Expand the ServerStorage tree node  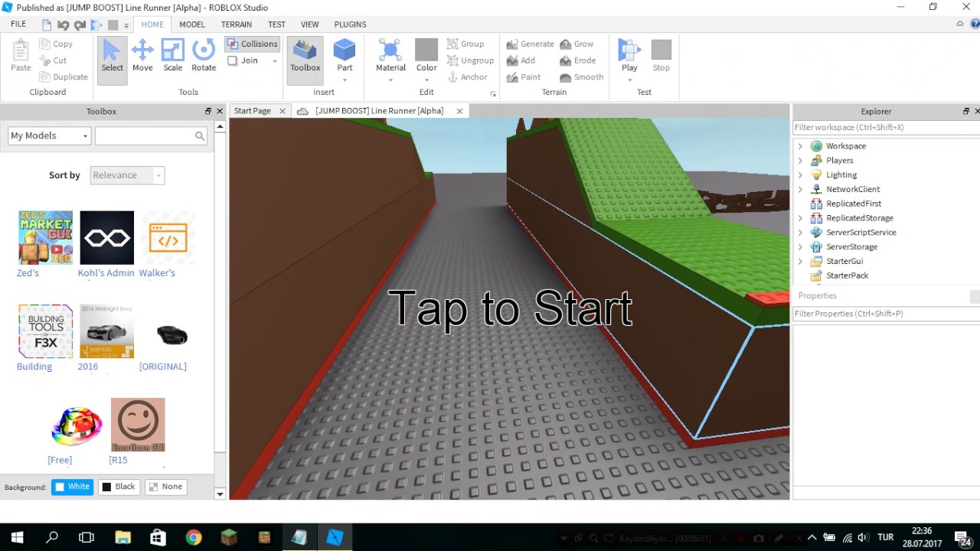pos(800,247)
